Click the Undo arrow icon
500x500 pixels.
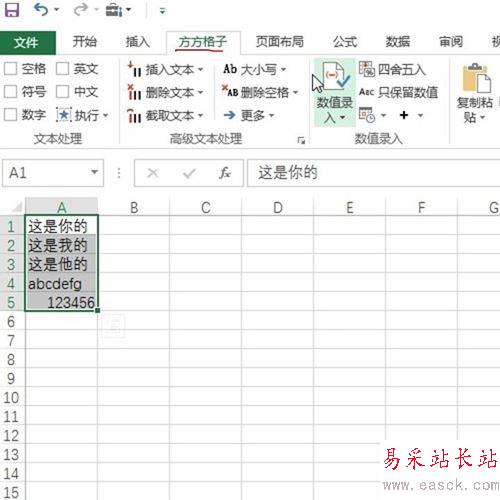[x=41, y=10]
